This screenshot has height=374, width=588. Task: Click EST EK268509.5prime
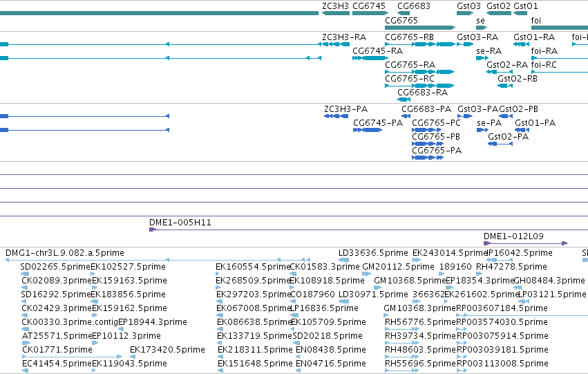(218, 288)
